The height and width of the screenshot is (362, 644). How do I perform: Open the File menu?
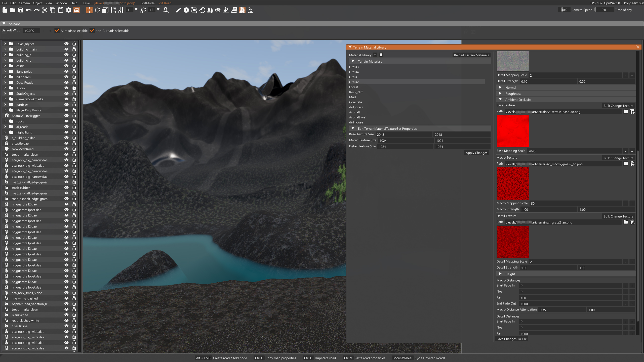pyautogui.click(x=5, y=3)
